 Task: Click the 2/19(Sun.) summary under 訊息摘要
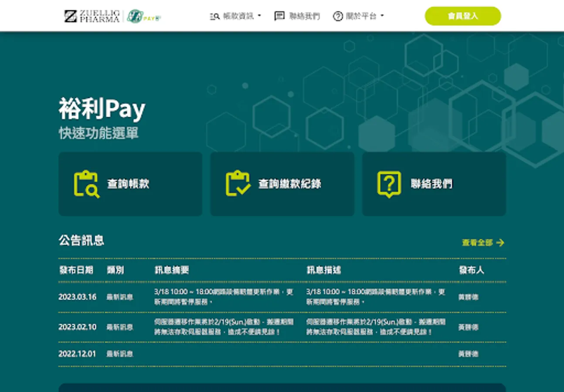(224, 327)
